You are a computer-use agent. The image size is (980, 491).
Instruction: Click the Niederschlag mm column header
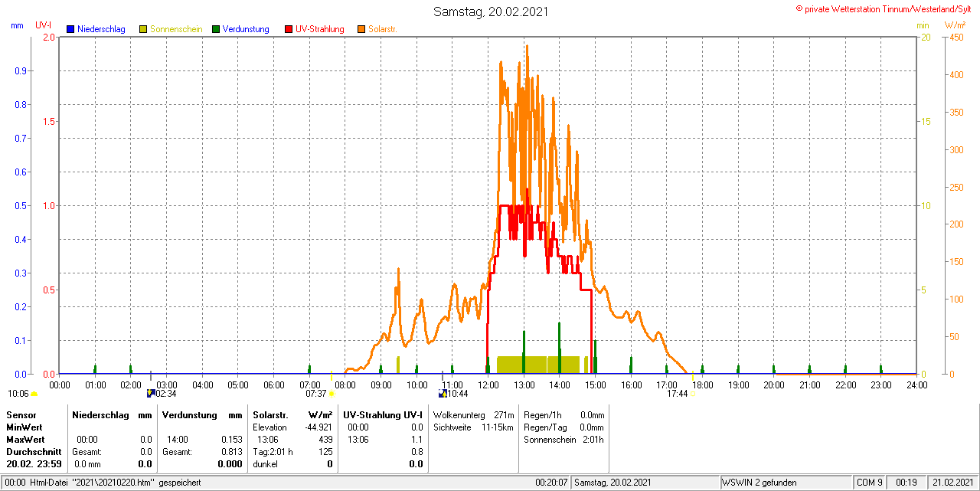[x=113, y=414]
